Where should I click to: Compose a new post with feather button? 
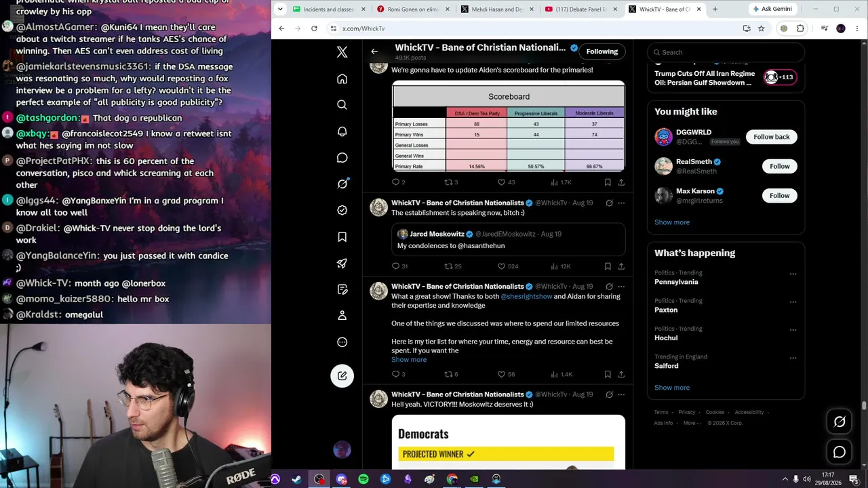342,375
